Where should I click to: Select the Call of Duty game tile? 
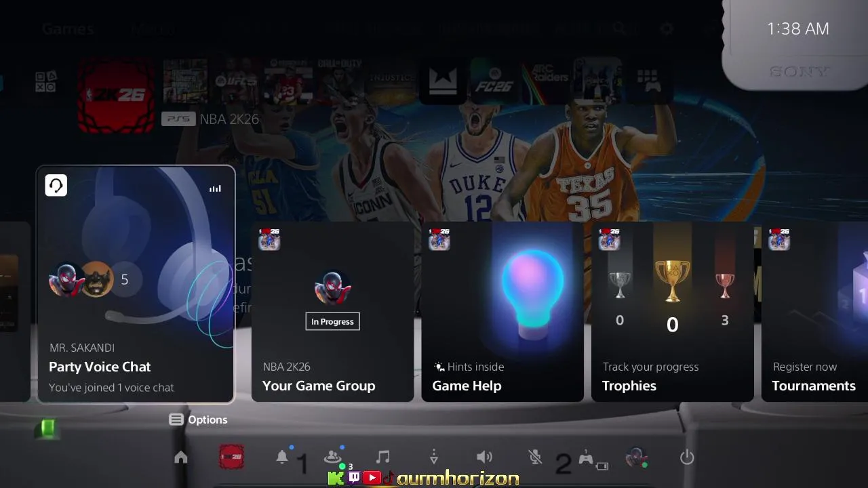[340, 81]
